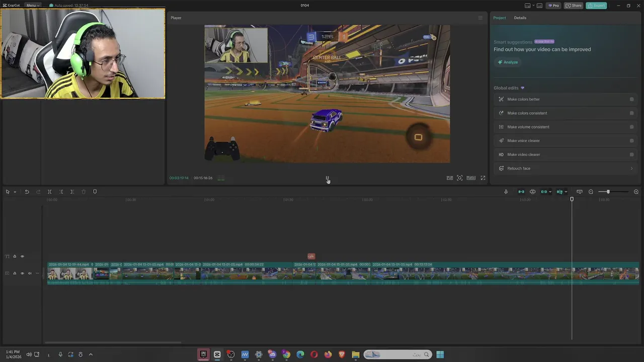The image size is (644, 362).
Task: Select the Split clip tool
Action: pyautogui.click(x=49, y=192)
